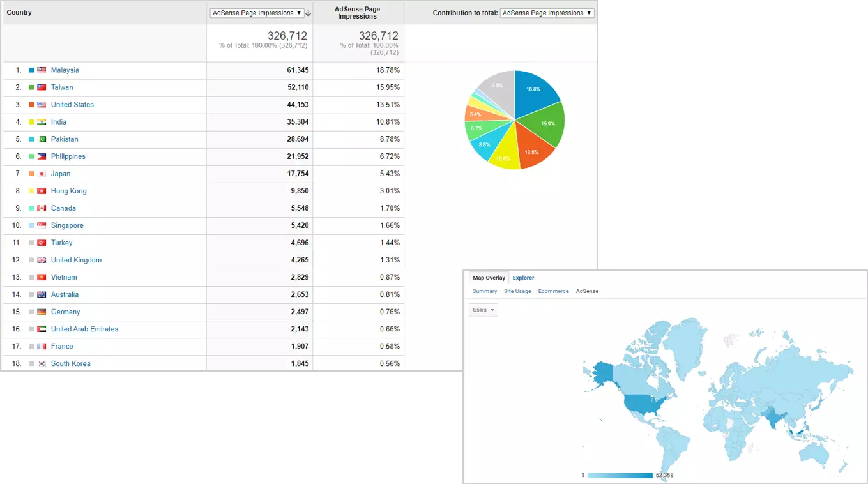Open the Pakistan country link

(x=65, y=139)
